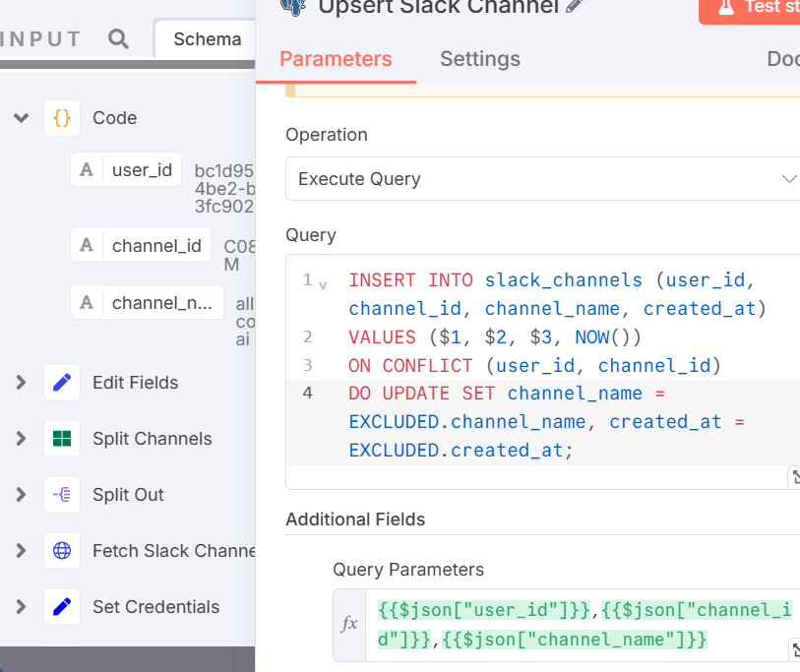This screenshot has width=800, height=672.
Task: Expand the Split Out node
Action: pyautogui.click(x=21, y=495)
